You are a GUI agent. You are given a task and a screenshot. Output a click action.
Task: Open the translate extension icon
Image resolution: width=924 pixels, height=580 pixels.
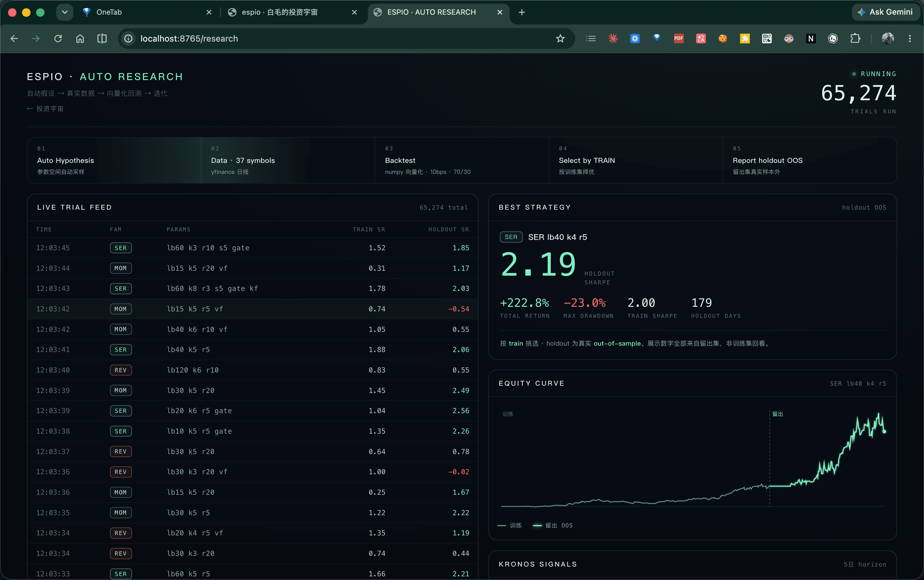(701, 39)
